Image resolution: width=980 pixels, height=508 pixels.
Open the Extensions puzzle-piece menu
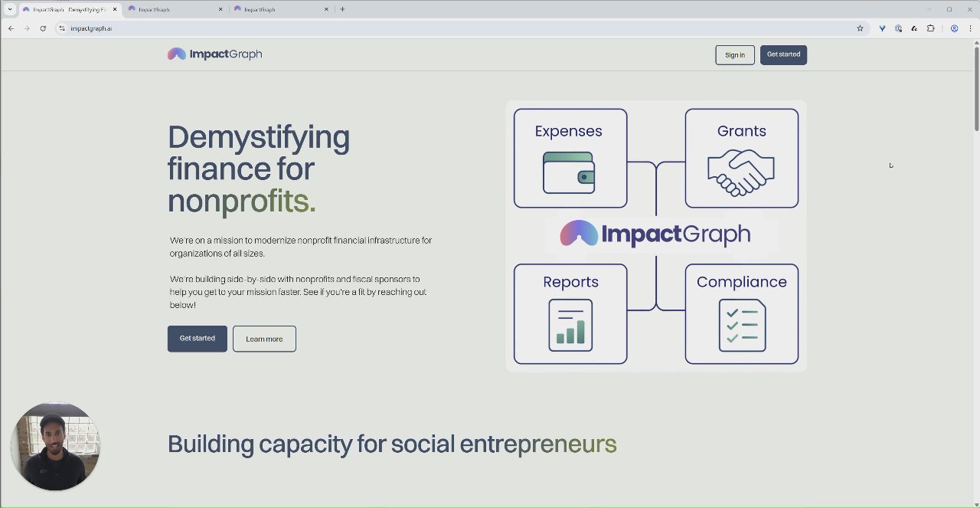[931, 28]
